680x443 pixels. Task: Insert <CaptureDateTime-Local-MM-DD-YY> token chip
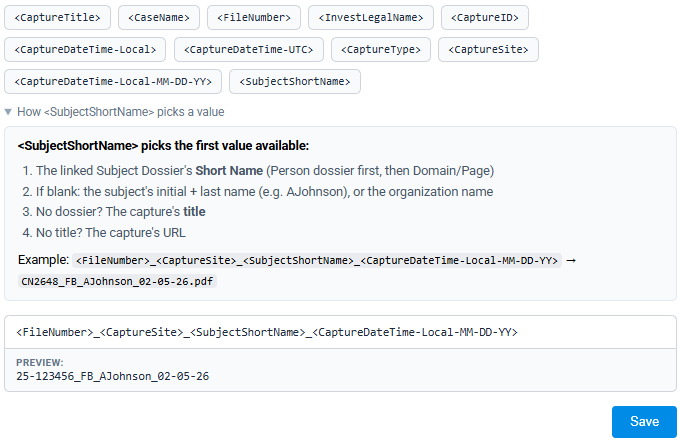[x=113, y=82]
